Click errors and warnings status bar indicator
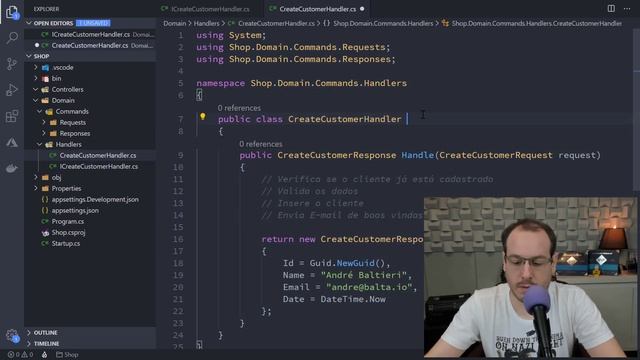Screen dimensions: 640x360 tap(20, 355)
